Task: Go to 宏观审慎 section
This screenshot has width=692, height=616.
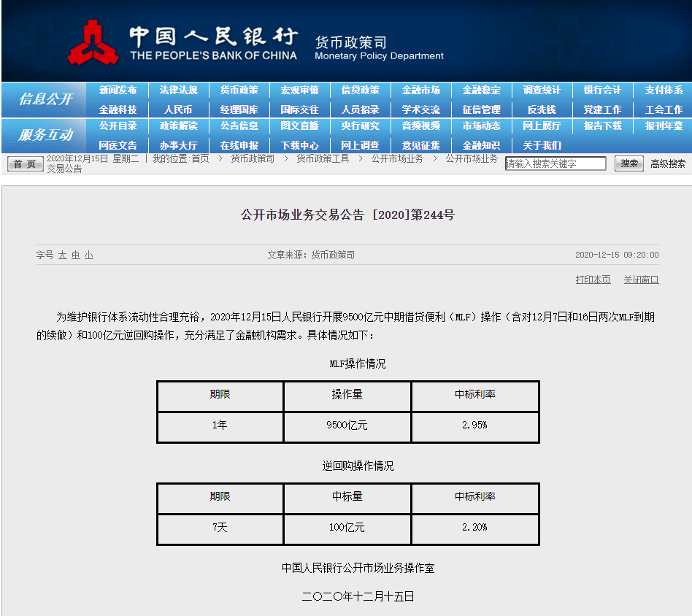Action: (x=300, y=90)
